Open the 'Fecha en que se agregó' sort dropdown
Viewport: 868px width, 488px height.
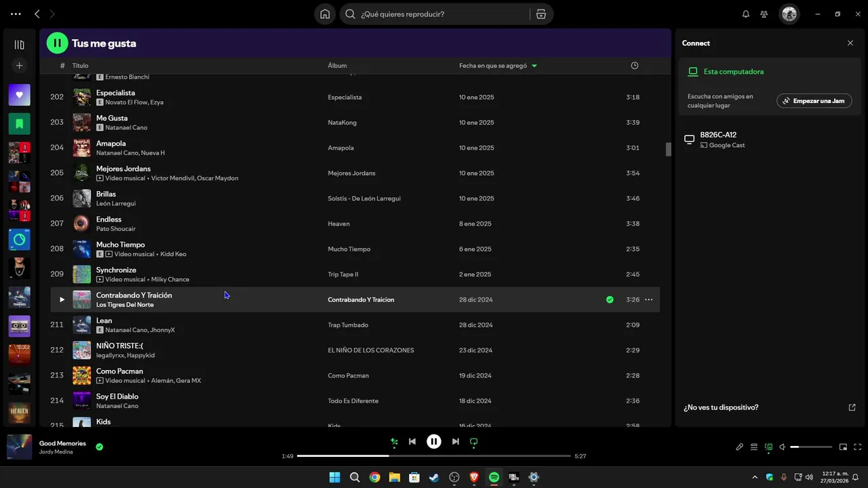tap(498, 66)
